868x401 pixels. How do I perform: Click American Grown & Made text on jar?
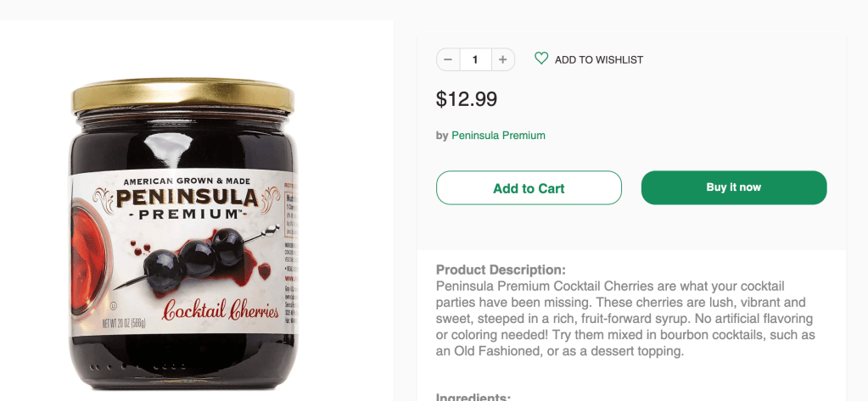[185, 181]
